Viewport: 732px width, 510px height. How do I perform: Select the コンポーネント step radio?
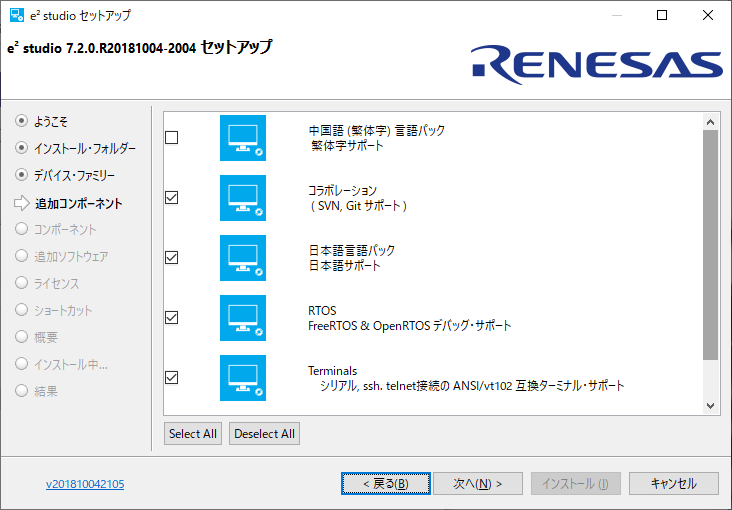click(21, 229)
